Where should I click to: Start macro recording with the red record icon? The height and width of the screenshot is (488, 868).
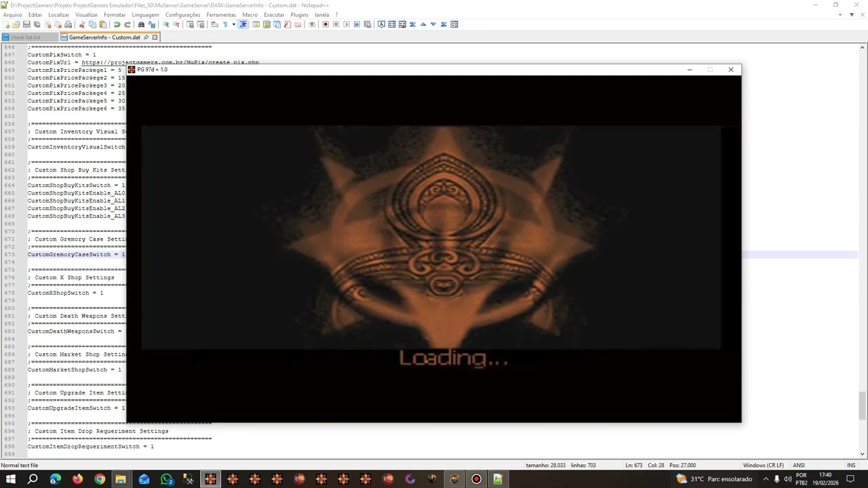(x=325, y=24)
